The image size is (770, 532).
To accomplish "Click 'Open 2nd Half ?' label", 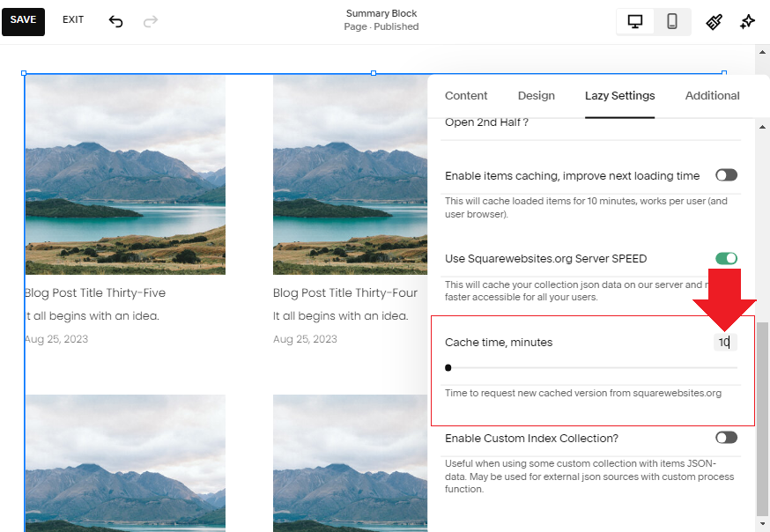I will pyautogui.click(x=486, y=122).
